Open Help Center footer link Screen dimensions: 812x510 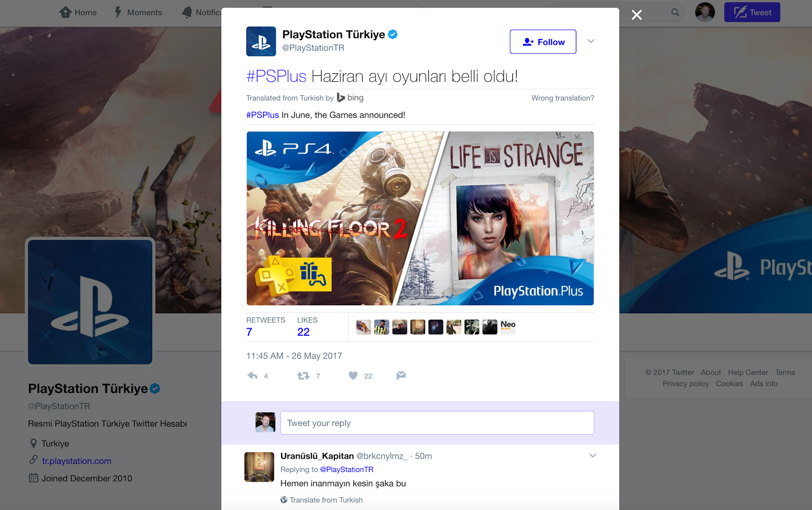(x=748, y=373)
